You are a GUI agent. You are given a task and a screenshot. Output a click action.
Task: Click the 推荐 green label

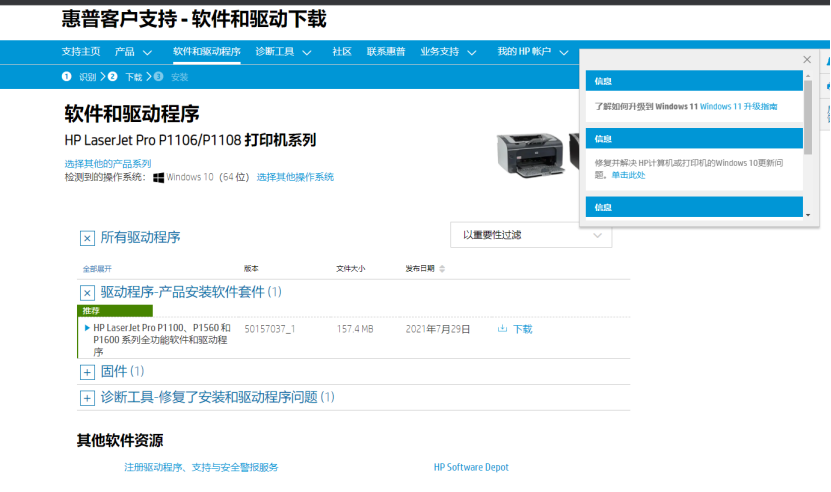click(115, 311)
